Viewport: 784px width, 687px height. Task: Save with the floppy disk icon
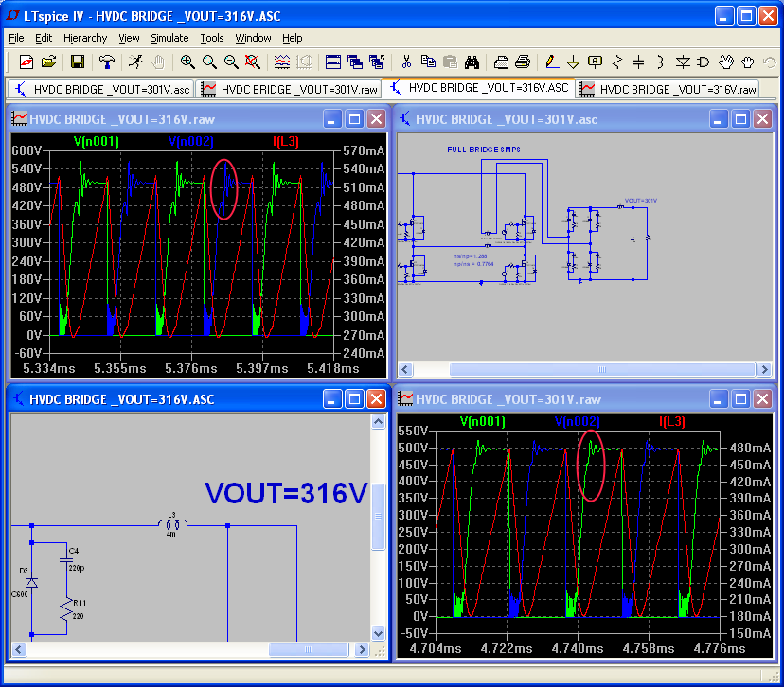click(x=78, y=62)
